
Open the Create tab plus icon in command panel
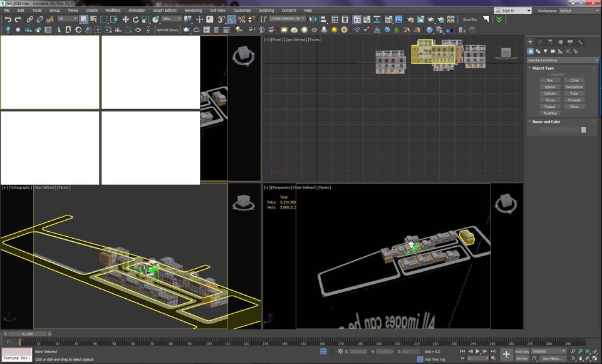pyautogui.click(x=531, y=42)
